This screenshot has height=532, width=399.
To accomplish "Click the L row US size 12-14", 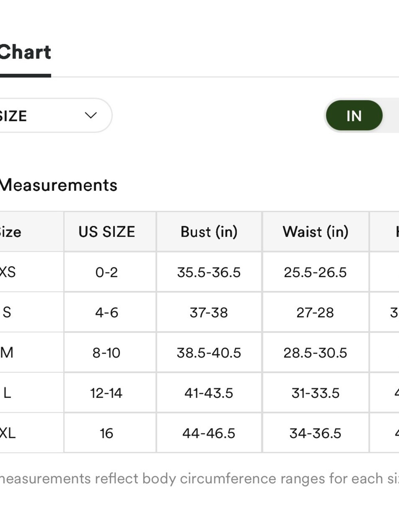I will 107,393.
